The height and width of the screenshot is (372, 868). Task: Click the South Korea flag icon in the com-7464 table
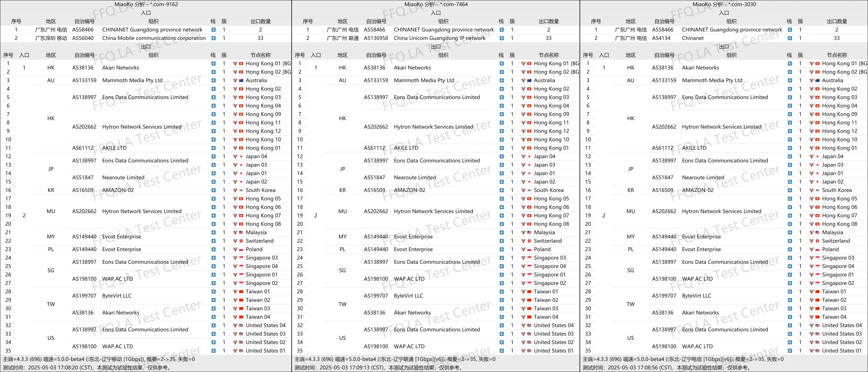(529, 190)
